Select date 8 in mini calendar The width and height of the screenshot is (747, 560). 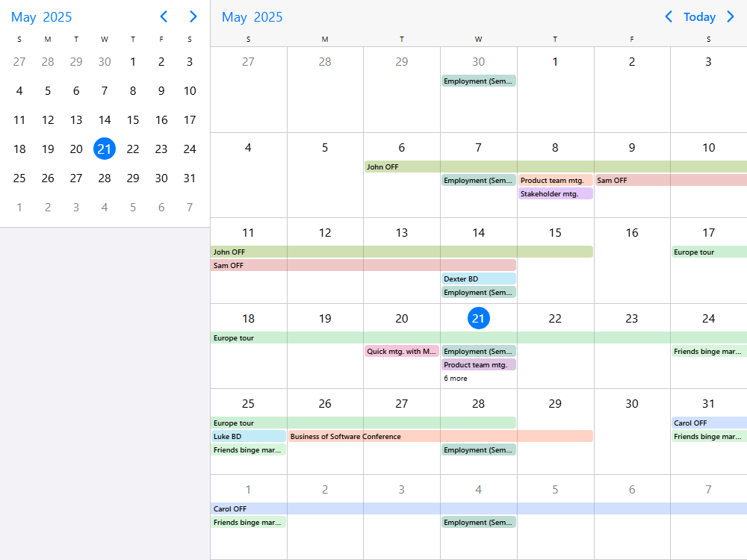[133, 90]
